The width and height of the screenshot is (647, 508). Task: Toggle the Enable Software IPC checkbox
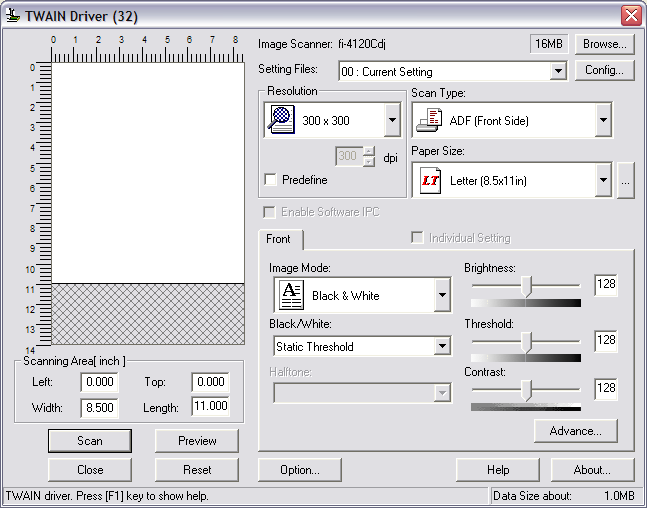269,212
